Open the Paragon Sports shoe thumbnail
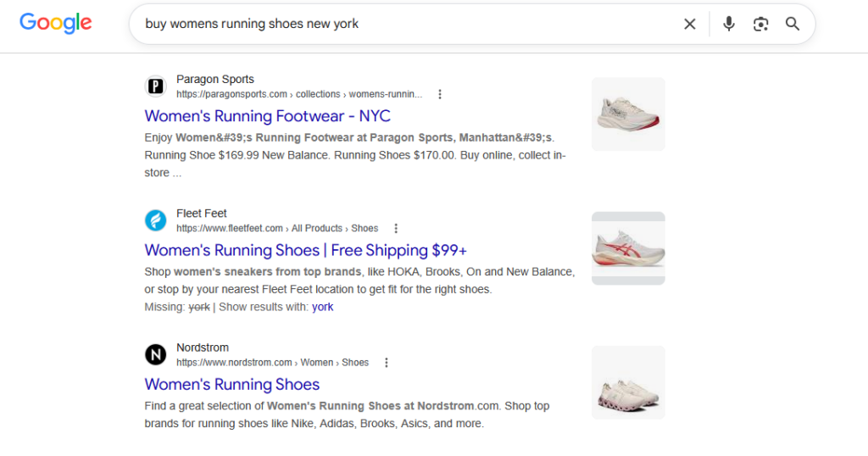The width and height of the screenshot is (868, 456). tap(628, 114)
